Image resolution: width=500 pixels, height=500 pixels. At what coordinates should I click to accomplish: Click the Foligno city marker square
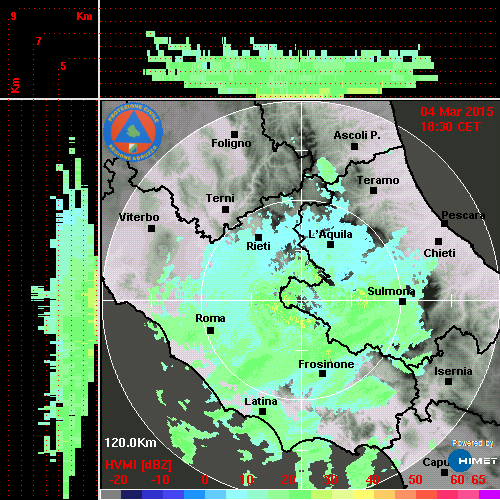coord(234,134)
